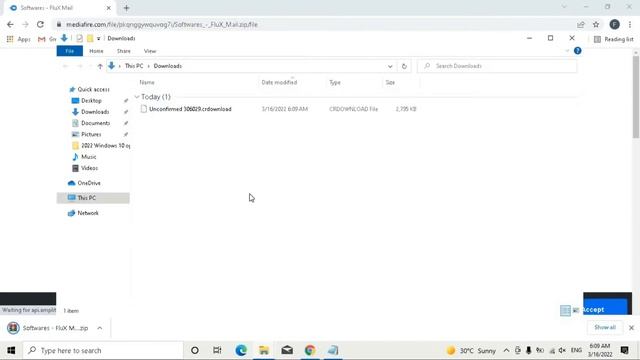This screenshot has height=360, width=640.
Task: Open Videos in the sidebar
Action: coord(89,168)
